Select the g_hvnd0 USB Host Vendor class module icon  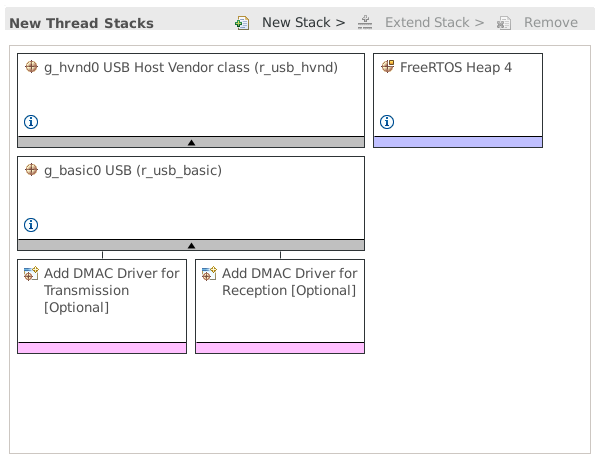click(x=31, y=67)
